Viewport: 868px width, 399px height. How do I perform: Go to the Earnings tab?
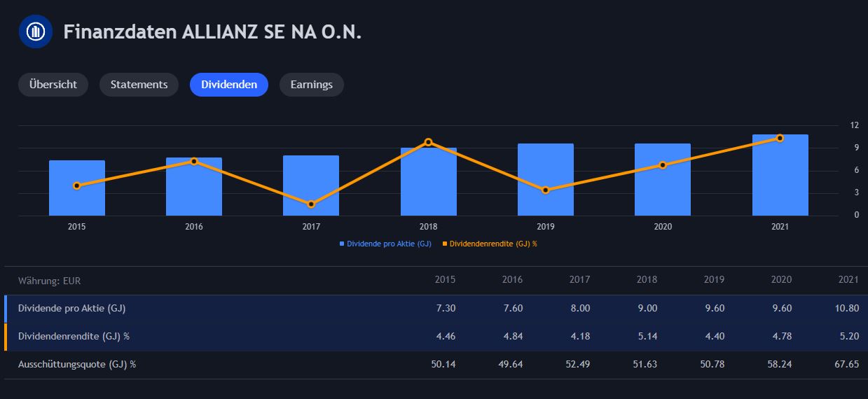[x=312, y=85]
